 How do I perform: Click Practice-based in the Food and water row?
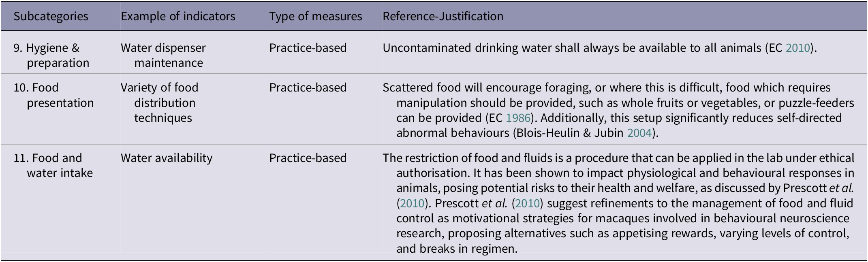[x=308, y=158]
